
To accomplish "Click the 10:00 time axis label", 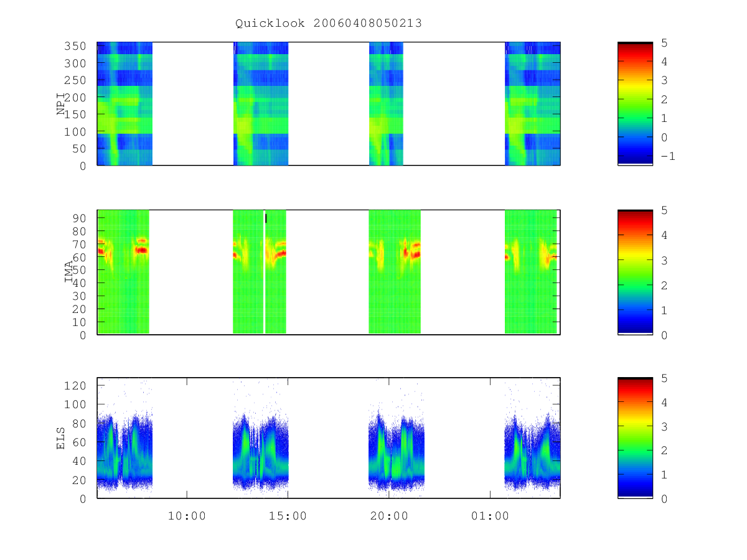I will [187, 516].
